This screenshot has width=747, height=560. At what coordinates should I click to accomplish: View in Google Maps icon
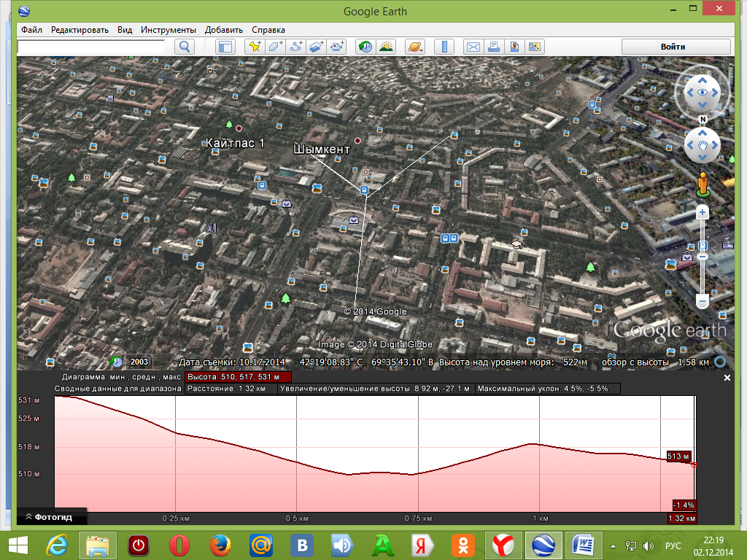[x=535, y=47]
